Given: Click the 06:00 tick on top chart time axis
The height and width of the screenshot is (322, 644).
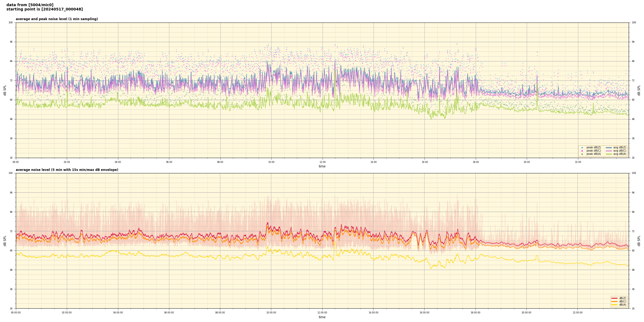Looking at the screenshot, I should 169,162.
